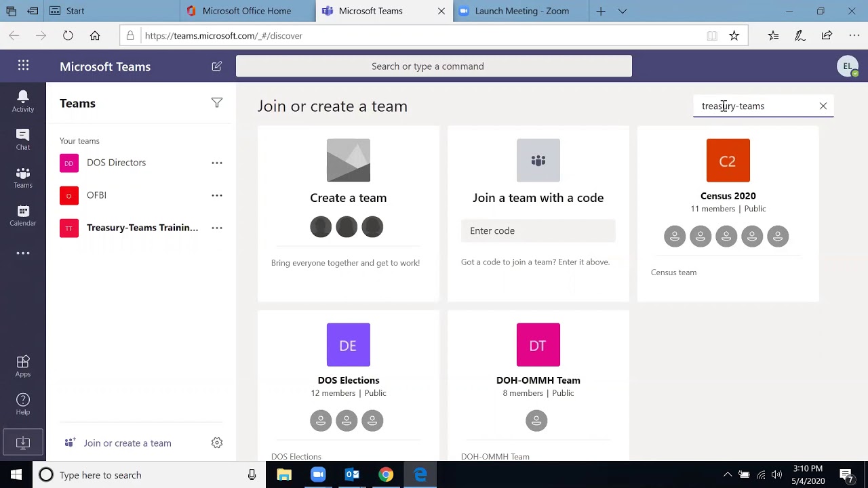Refresh the page
This screenshot has height=488, width=868.
[68, 36]
